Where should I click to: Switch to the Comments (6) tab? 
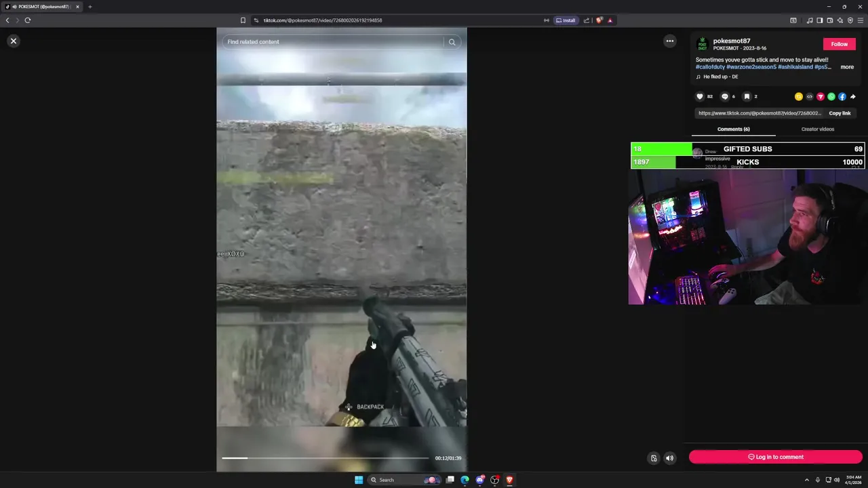(733, 129)
